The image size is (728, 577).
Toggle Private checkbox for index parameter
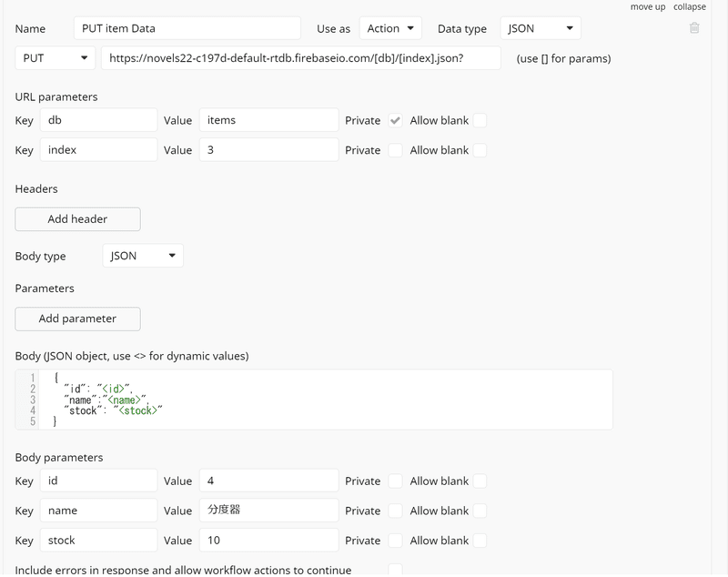(x=395, y=150)
